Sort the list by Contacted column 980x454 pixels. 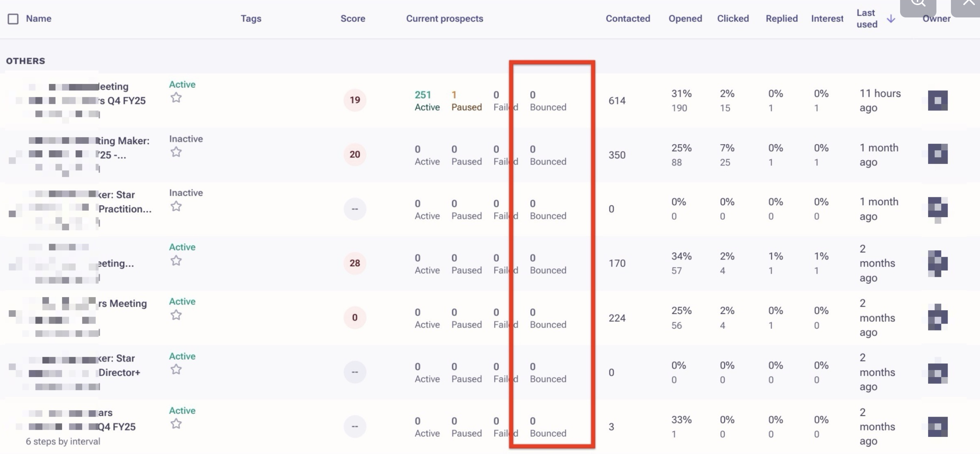[x=628, y=19]
